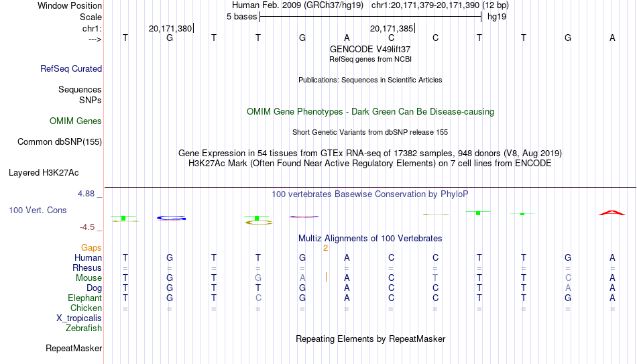The height and width of the screenshot is (364, 637).
Task: Click the Human Feb. 2009 (GRCh37/hg19) assembly text
Action: pos(298,5)
